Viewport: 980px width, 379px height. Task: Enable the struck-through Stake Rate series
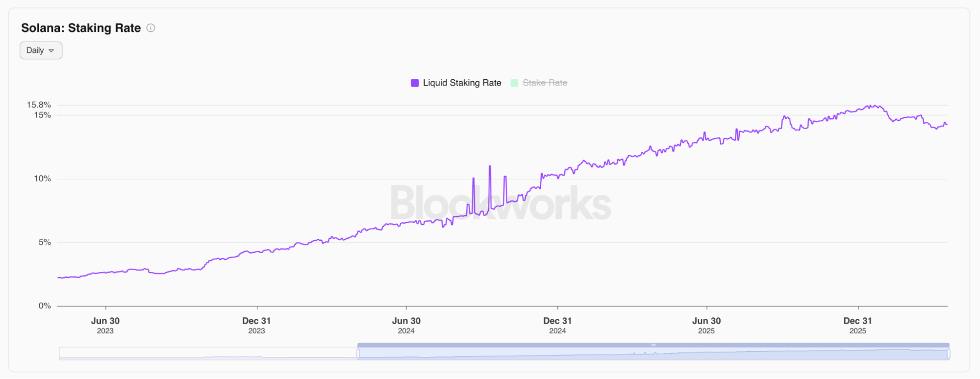(545, 83)
